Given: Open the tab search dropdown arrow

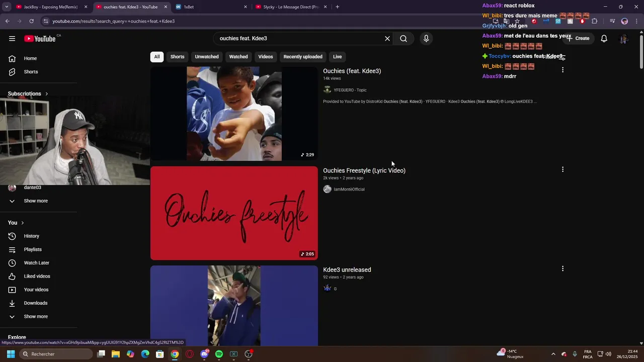Looking at the screenshot, I should (7, 7).
